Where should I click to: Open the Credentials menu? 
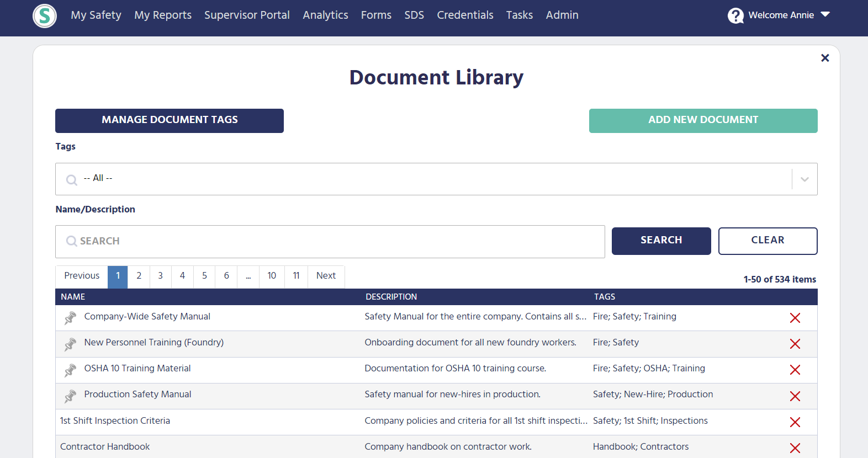pyautogui.click(x=465, y=15)
